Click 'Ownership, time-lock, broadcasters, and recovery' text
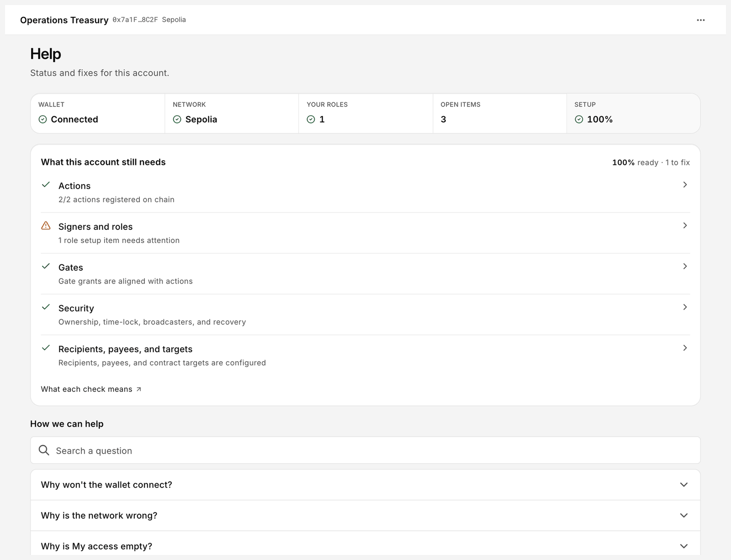Screen dimensions: 731x560 [x=152, y=322]
